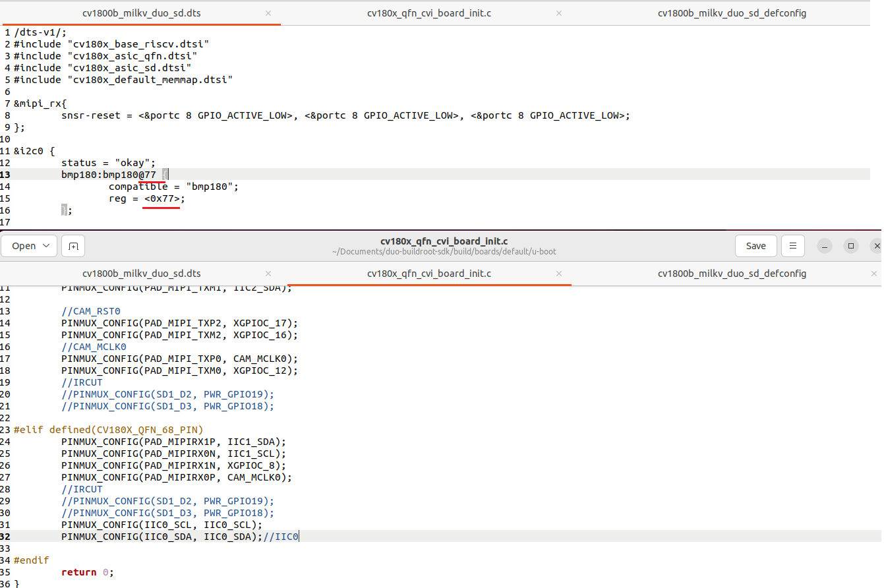The height and width of the screenshot is (588, 884).
Task: Switch to cv1800b_milkv_duo_sd.dts tab in dts window
Action: tap(142, 13)
